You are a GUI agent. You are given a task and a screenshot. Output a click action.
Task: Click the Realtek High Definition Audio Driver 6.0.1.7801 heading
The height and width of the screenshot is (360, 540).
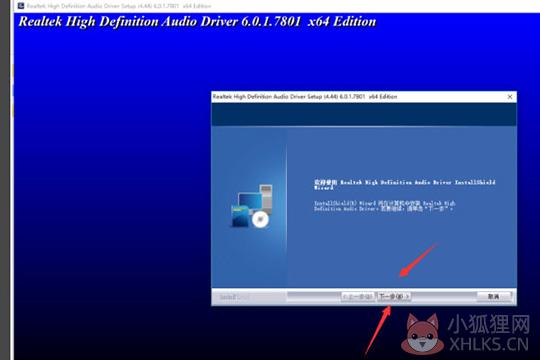197,22
